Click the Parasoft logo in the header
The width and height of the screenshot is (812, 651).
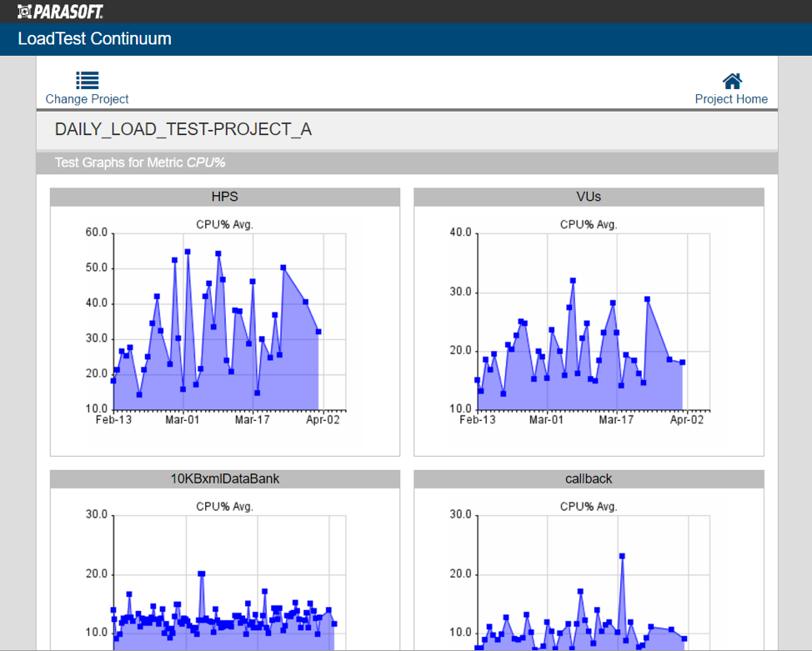coord(60,12)
